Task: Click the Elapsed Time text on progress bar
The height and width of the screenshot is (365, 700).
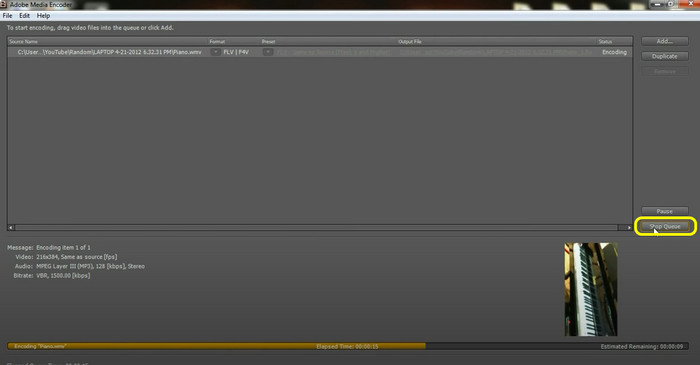Action: (347, 346)
